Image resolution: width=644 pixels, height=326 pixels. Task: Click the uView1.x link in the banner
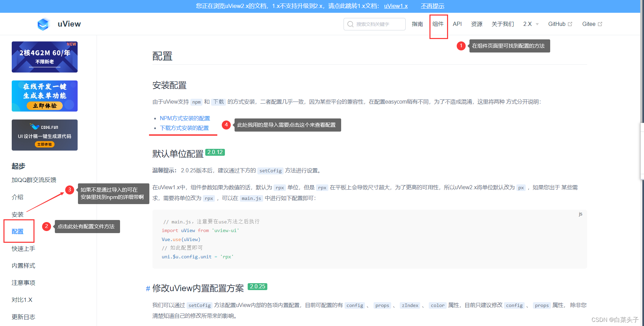coord(396,6)
